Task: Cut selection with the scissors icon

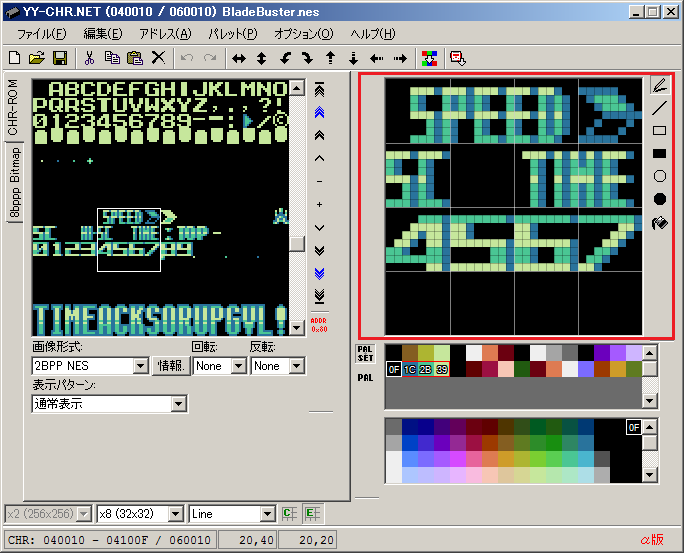Action: [89, 58]
